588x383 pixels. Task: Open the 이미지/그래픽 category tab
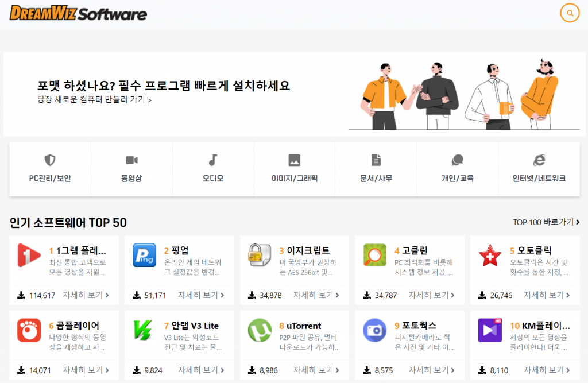(295, 169)
